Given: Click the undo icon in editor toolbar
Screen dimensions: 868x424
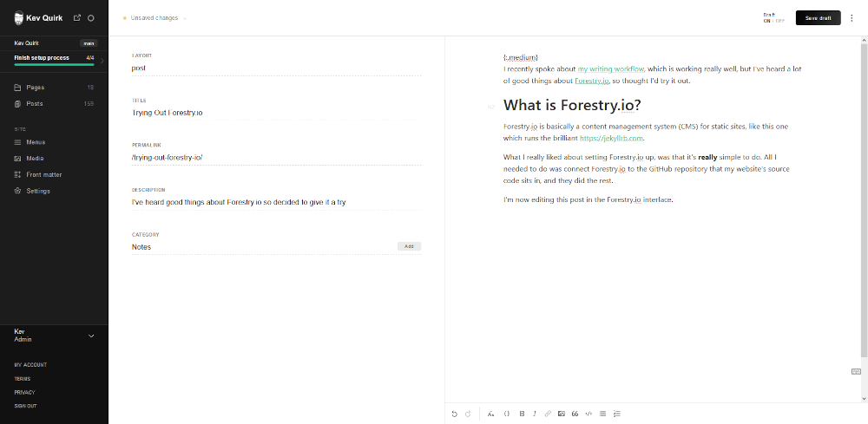Looking at the screenshot, I should [454, 414].
